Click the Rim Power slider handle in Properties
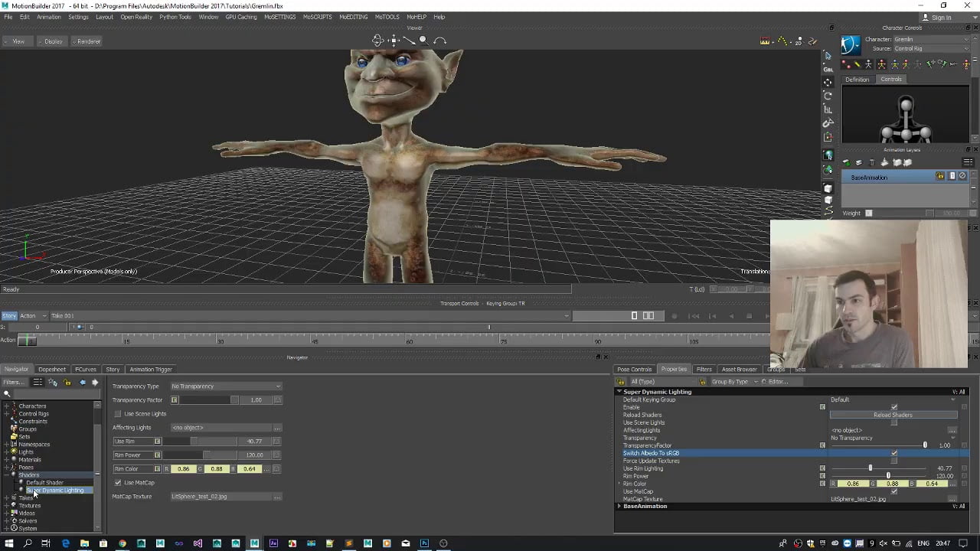Viewport: 980px width, 551px height. pyautogui.click(x=888, y=476)
